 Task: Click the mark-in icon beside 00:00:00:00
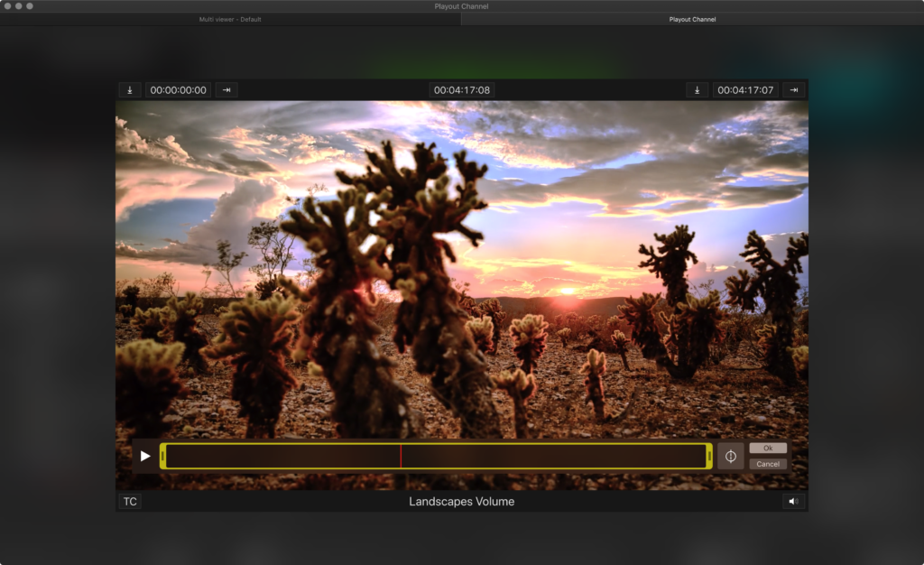[x=130, y=90]
